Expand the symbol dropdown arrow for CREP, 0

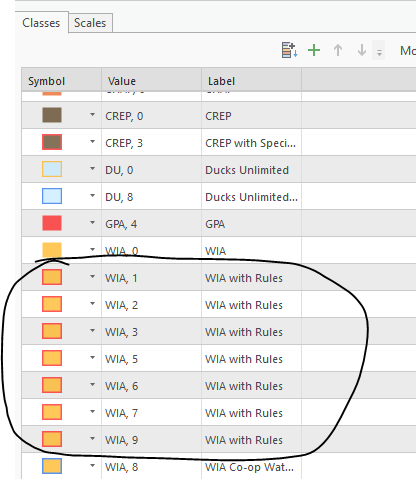click(x=92, y=115)
